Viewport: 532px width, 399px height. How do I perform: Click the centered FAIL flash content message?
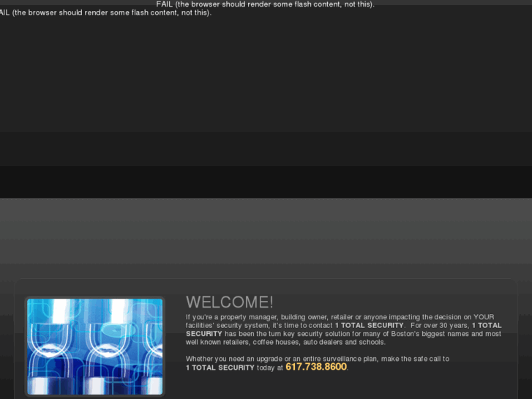(x=266, y=4)
